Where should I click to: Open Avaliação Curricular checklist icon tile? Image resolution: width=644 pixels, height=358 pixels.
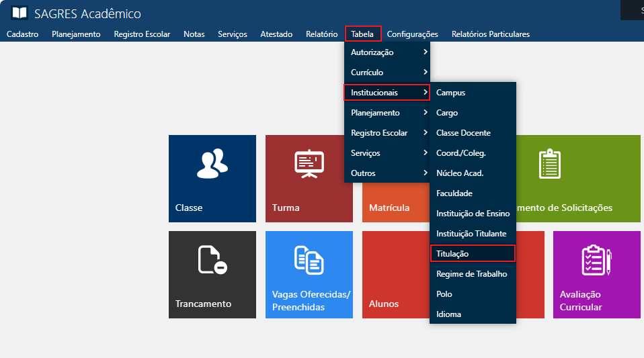click(x=596, y=274)
